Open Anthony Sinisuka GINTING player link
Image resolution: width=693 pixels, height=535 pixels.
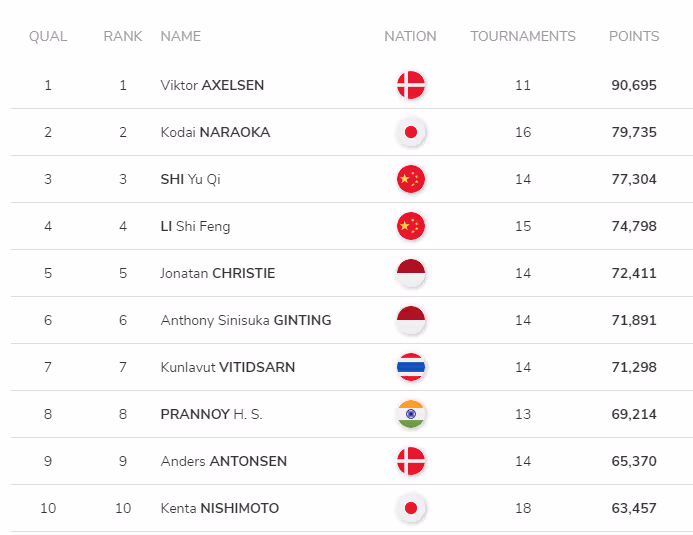pos(246,320)
